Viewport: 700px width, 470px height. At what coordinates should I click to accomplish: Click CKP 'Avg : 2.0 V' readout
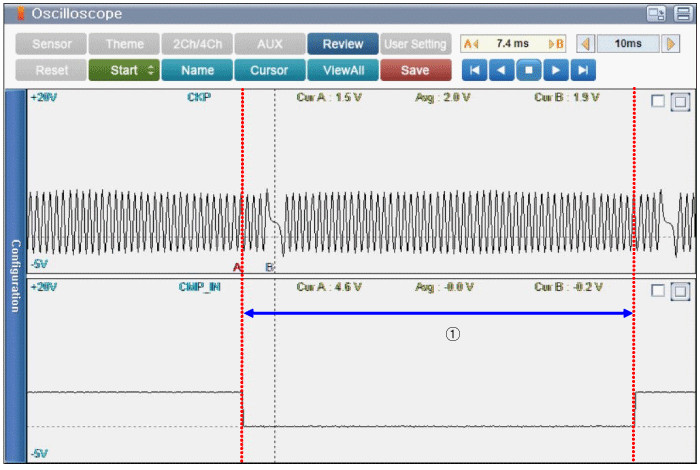[x=442, y=97]
